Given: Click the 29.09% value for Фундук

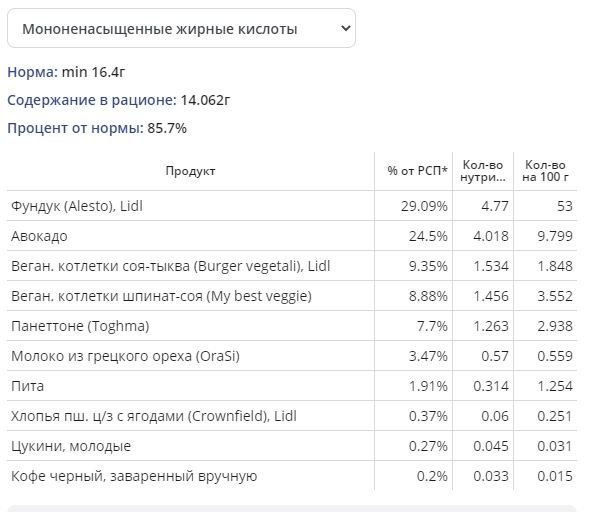Looking at the screenshot, I should point(424,206).
